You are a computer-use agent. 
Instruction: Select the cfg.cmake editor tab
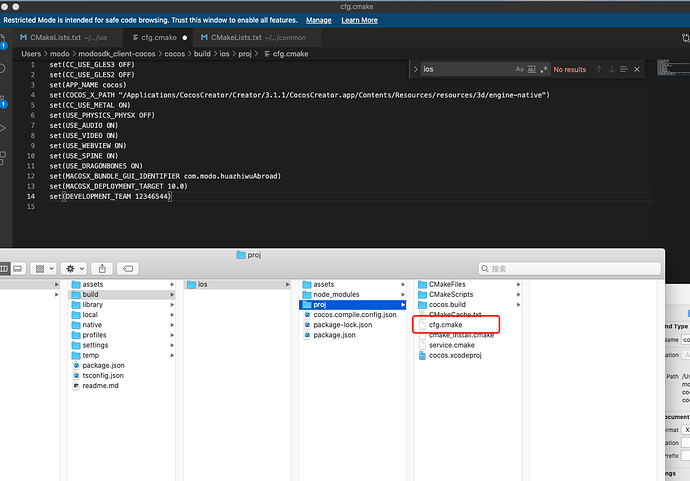(x=158, y=37)
